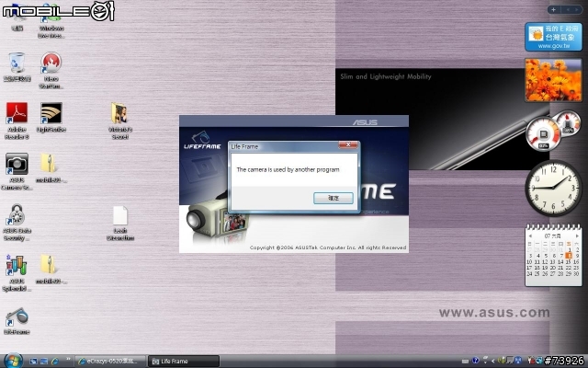
Task: Go to next sidebar gadgets page
Action: 576,9
